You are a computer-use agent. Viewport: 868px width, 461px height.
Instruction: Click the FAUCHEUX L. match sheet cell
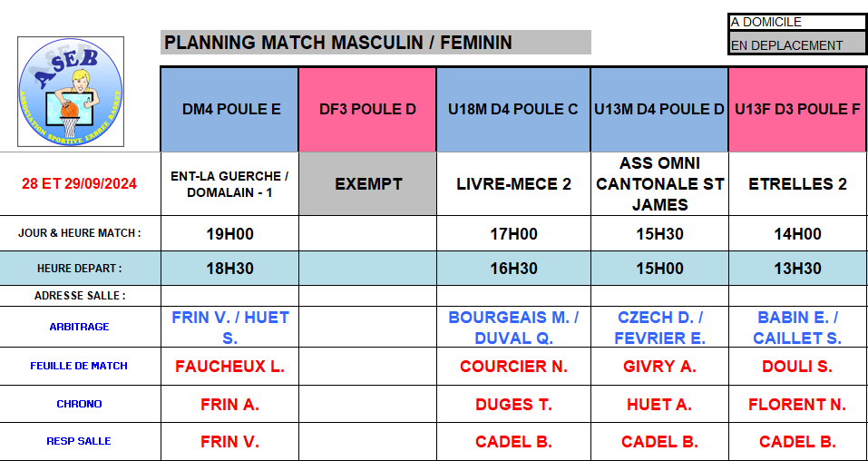click(x=230, y=367)
